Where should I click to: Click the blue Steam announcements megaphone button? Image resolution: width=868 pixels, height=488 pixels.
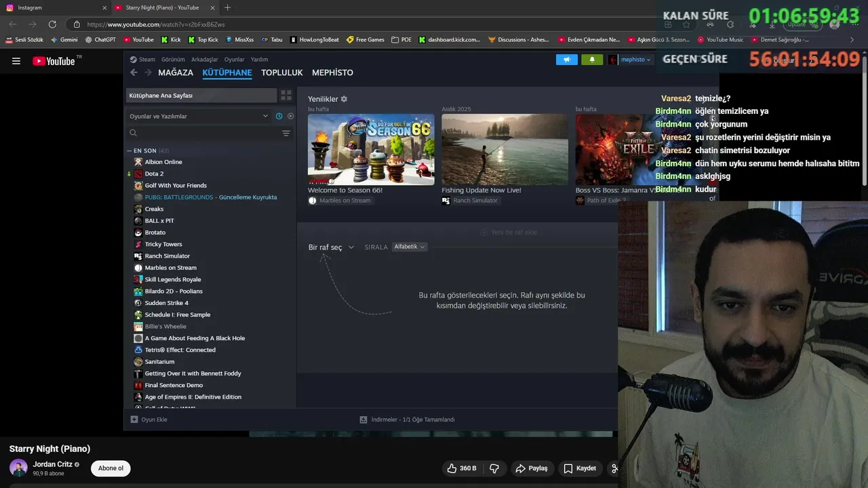[567, 60]
